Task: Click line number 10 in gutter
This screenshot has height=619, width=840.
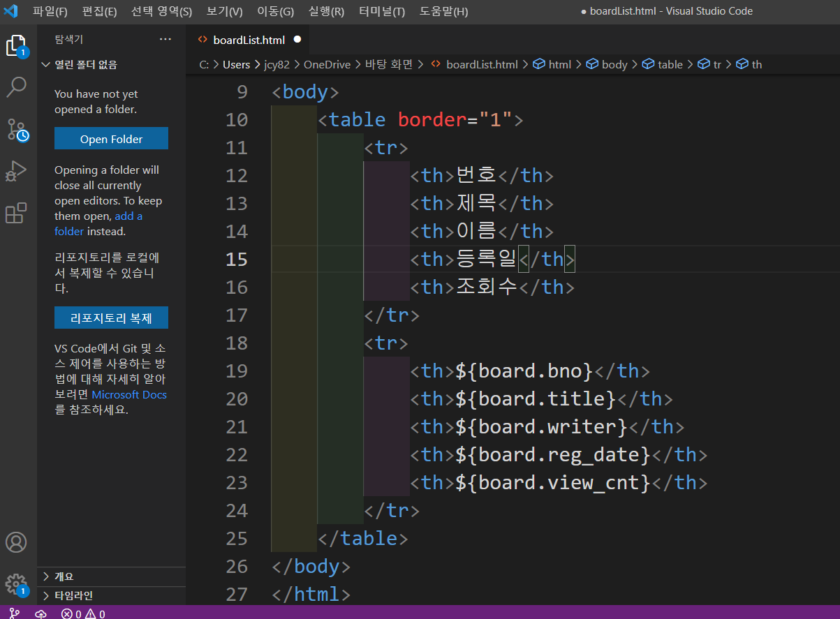Action: (237, 119)
